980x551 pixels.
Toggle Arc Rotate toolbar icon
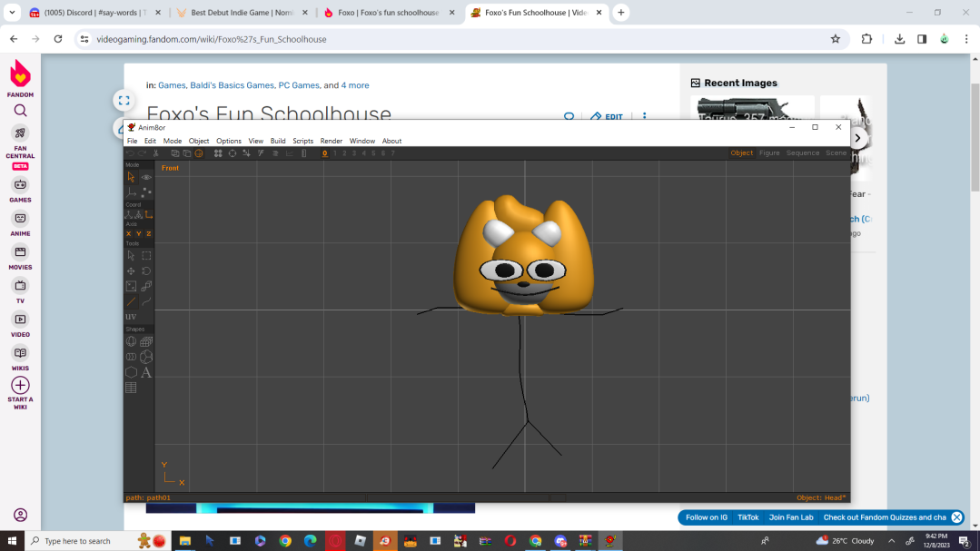tap(233, 153)
